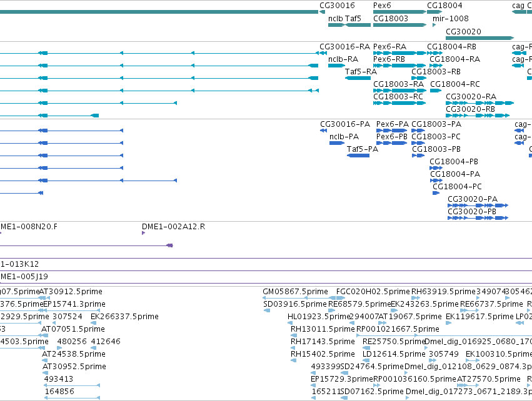Open EST HL01923.5prime

pyautogui.click(x=319, y=317)
